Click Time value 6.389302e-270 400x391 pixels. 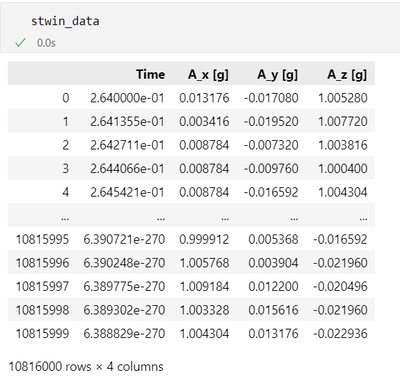[124, 310]
